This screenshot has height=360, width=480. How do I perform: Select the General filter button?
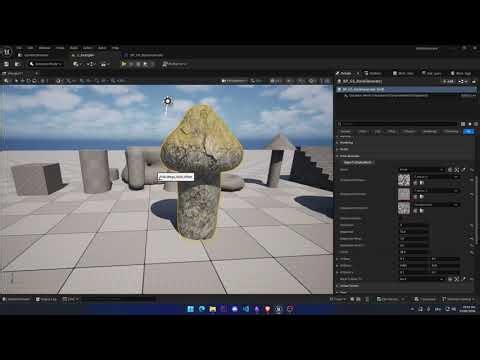pyautogui.click(x=346, y=132)
